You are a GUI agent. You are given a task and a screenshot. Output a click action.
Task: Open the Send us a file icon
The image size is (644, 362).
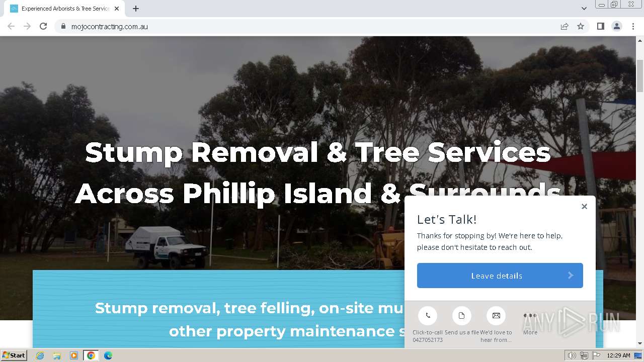tap(461, 316)
